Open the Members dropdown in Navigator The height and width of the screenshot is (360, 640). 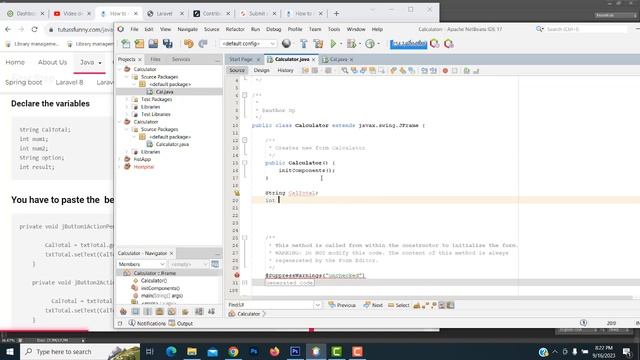(x=141, y=264)
